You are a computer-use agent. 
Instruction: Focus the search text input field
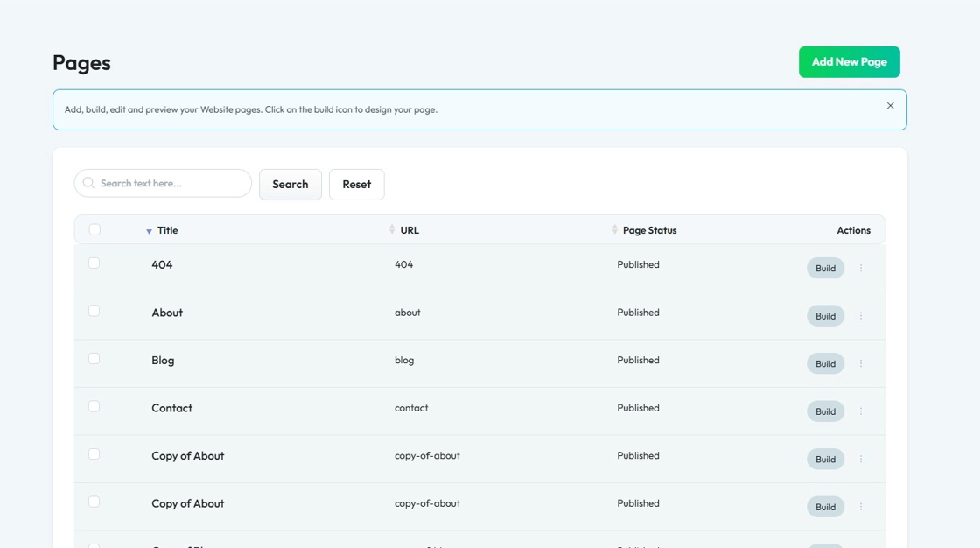pyautogui.click(x=171, y=184)
